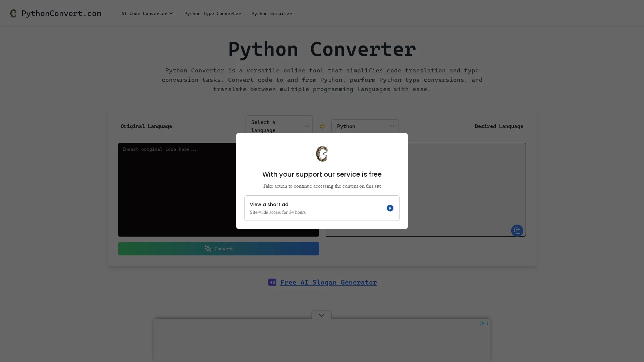The width and height of the screenshot is (644, 362).
Task: View a short ad option
Action: click(x=322, y=208)
